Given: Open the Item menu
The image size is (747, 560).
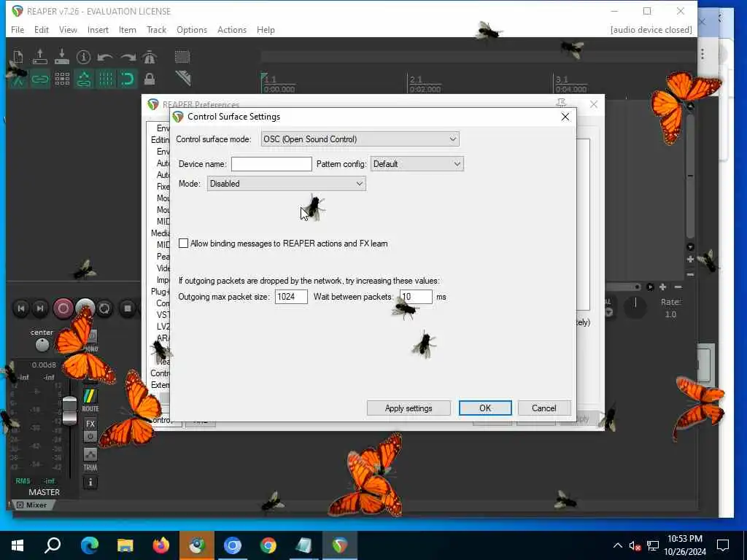Looking at the screenshot, I should [x=127, y=29].
